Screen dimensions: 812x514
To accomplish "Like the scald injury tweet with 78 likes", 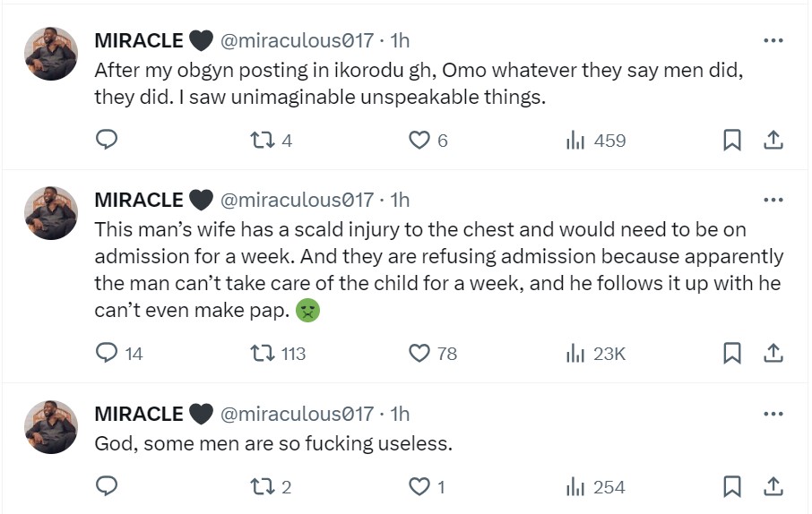I will coord(419,354).
